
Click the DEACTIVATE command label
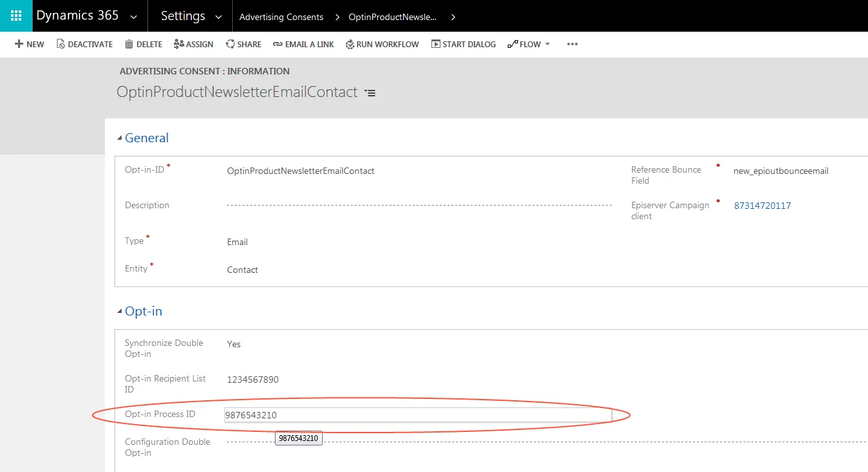pyautogui.click(x=91, y=45)
